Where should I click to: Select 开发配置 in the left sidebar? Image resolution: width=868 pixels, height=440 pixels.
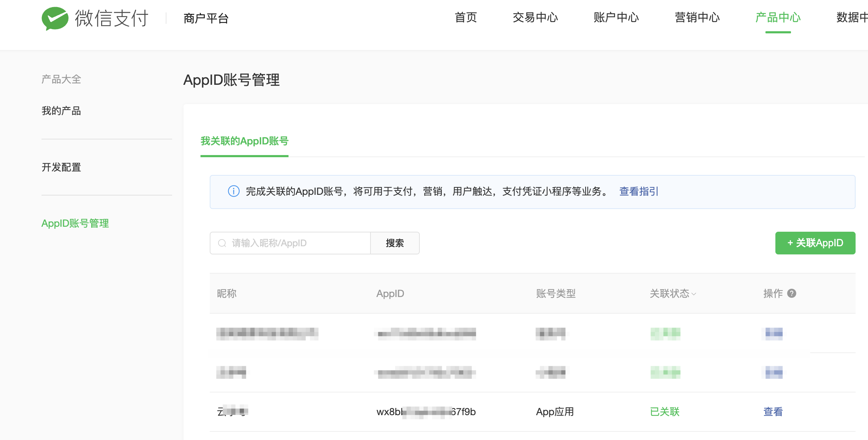point(61,167)
